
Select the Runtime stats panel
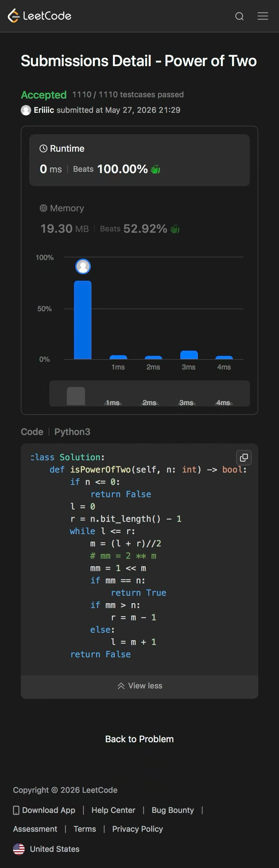[x=139, y=160]
